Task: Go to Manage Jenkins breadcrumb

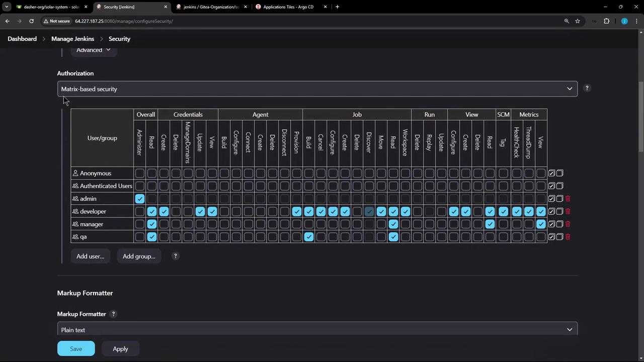Action: click(x=72, y=39)
